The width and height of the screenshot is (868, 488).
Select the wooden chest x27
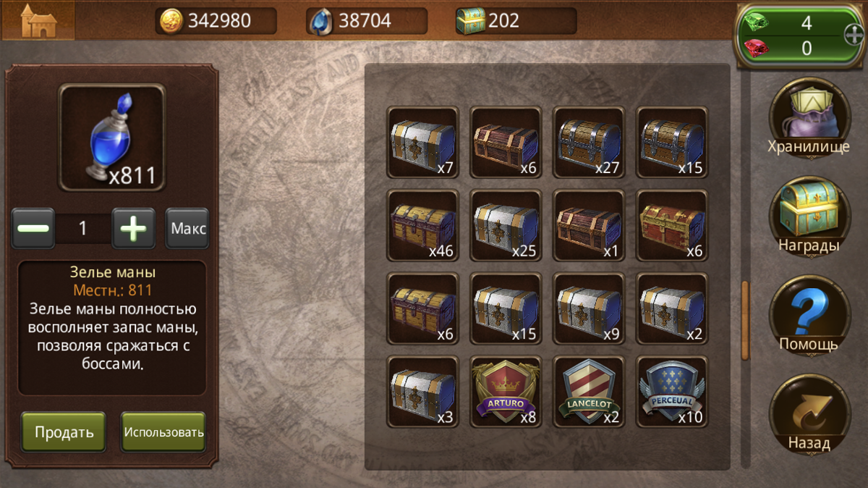[589, 142]
